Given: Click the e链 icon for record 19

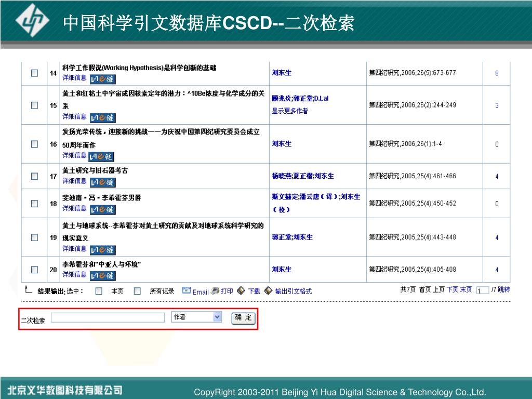Looking at the screenshot, I should 103,250.
